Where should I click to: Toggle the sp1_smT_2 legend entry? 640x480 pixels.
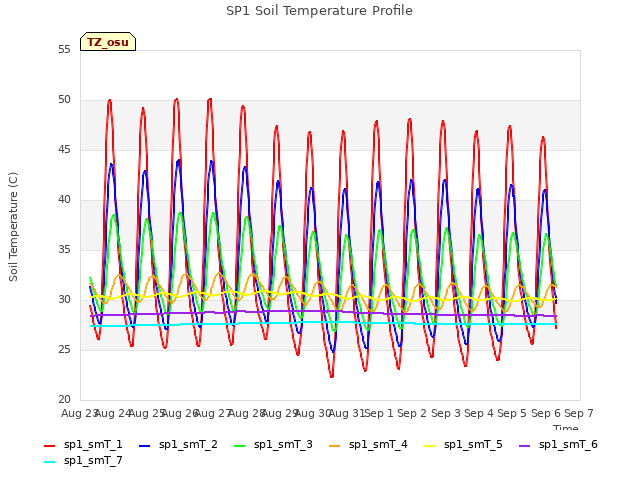[178, 444]
